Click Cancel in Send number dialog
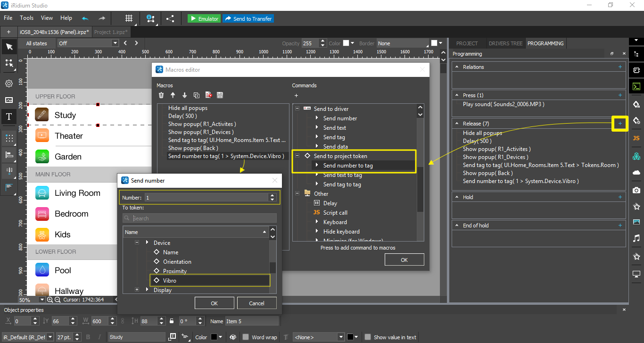Image resolution: width=644 pixels, height=343 pixels. 256,303
